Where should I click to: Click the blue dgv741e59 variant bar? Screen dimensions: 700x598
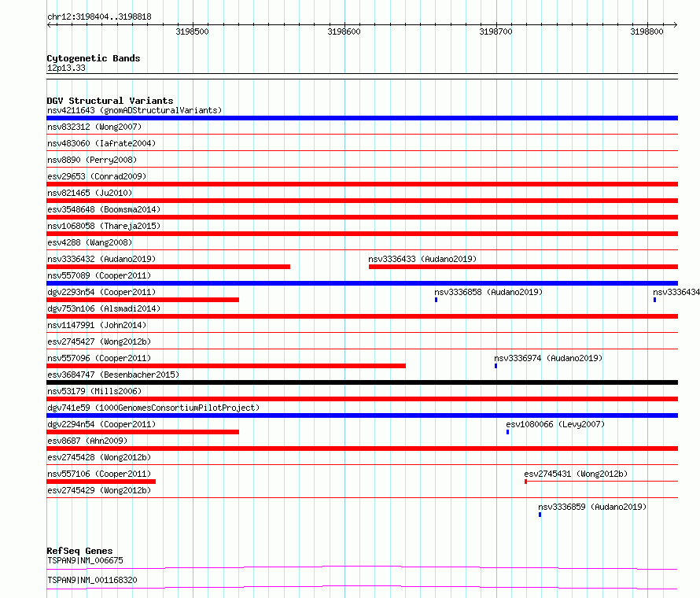(362, 415)
